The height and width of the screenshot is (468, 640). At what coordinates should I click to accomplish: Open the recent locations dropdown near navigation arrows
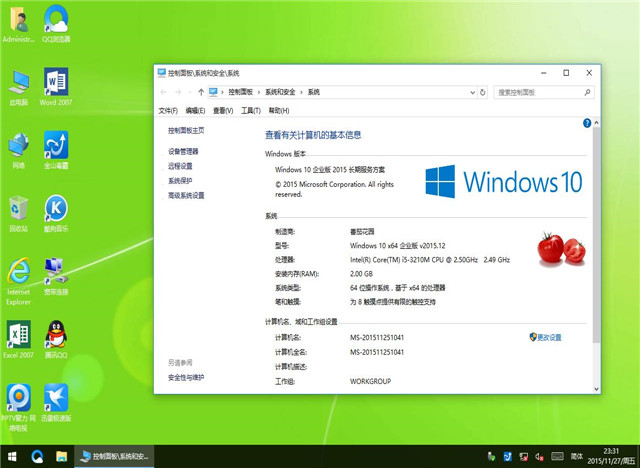pos(189,92)
